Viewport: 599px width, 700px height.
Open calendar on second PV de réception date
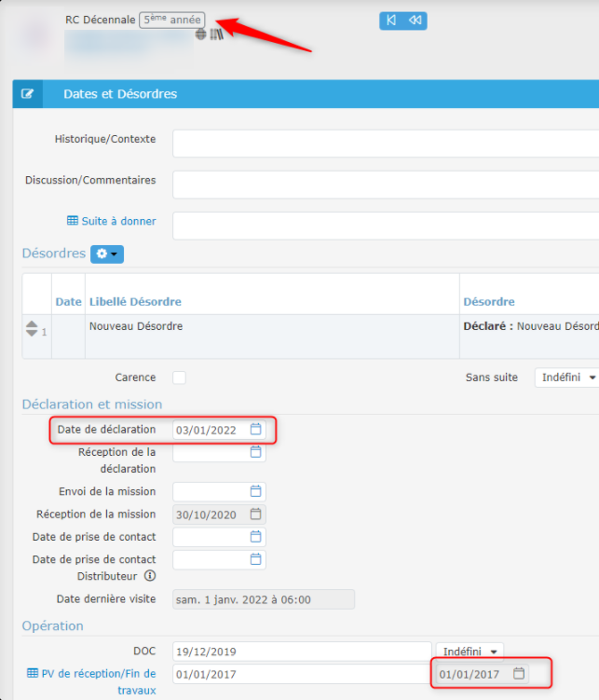519,674
